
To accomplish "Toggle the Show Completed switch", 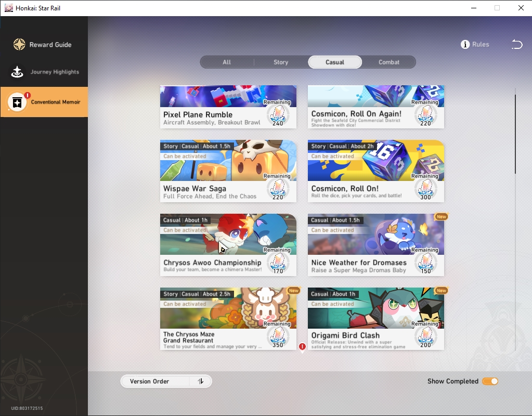I will [x=490, y=381].
